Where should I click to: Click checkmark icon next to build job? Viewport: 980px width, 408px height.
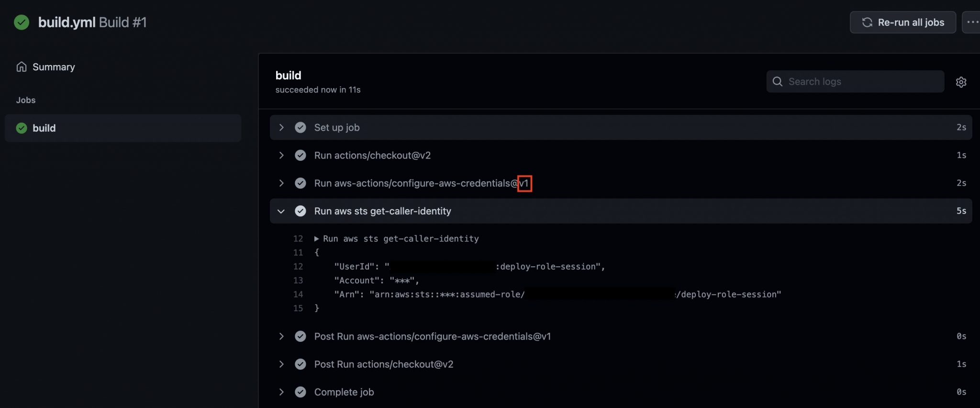[21, 128]
